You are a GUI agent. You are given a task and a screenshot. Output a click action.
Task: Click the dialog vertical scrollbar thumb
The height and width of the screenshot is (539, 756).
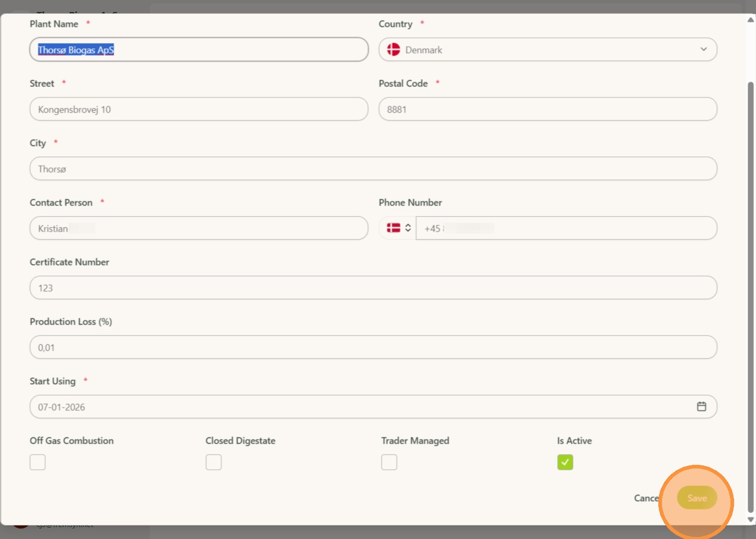pos(751,297)
